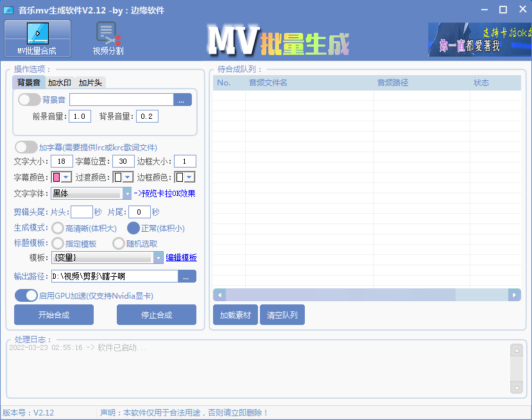
Task: Click the log panel scroll up arrow
Action: [x=517, y=350]
